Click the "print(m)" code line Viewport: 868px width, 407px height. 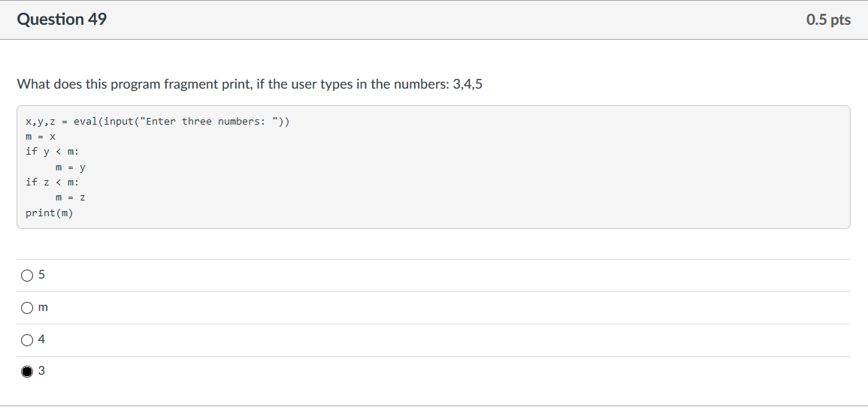[x=50, y=213]
